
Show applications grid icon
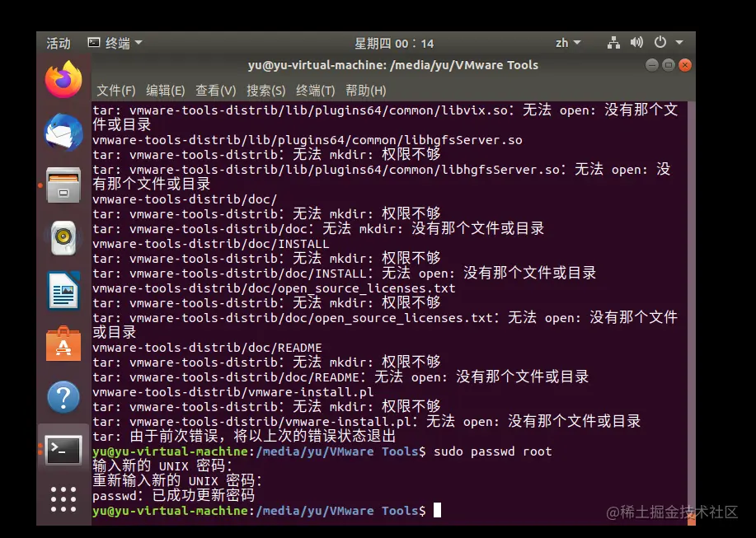(63, 499)
